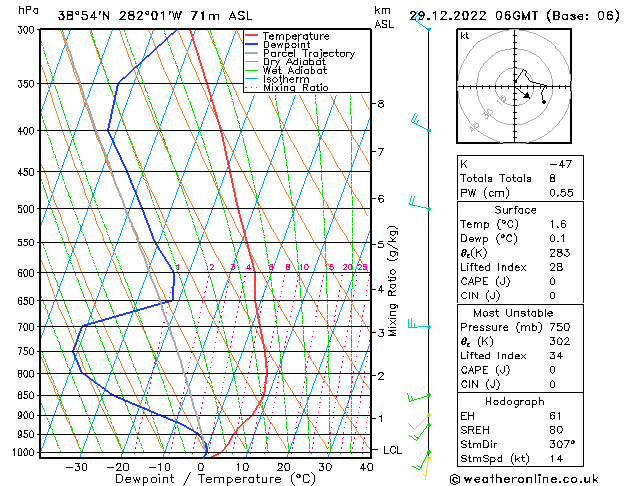Click the blue Dewpoint legend line swatch
This screenshot has height=486, width=629.
click(251, 44)
